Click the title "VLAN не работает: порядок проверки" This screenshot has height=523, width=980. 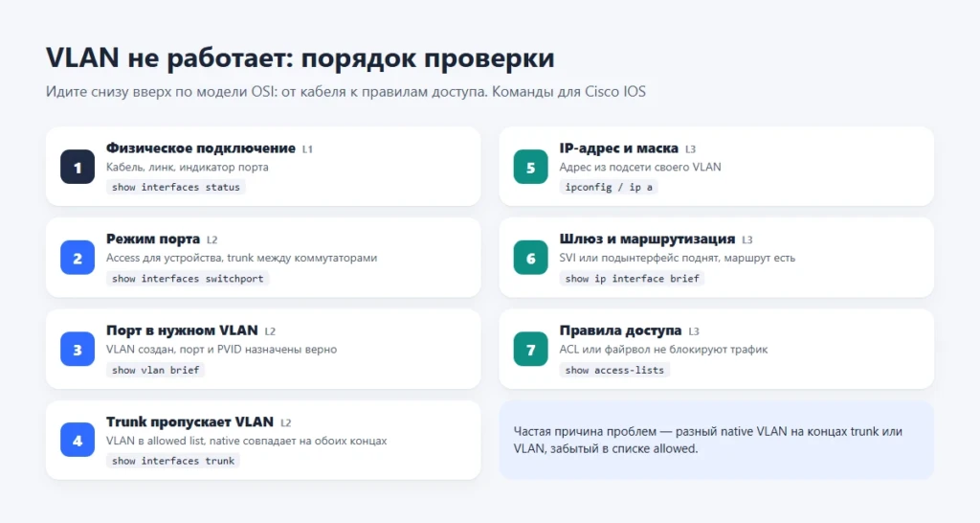(300, 58)
